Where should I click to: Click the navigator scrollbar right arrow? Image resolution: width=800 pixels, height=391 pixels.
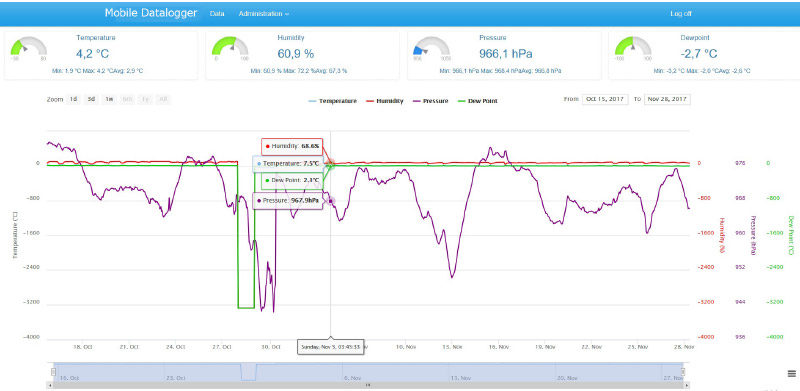point(686,385)
